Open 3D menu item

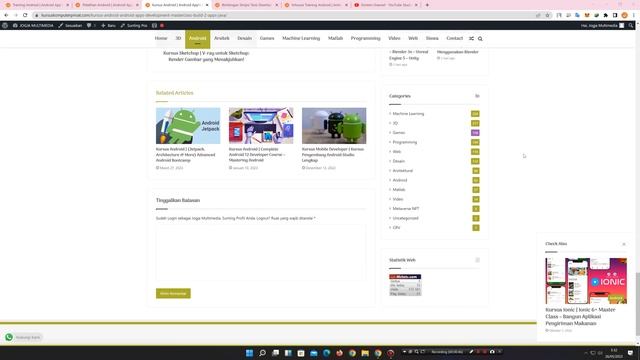(178, 38)
